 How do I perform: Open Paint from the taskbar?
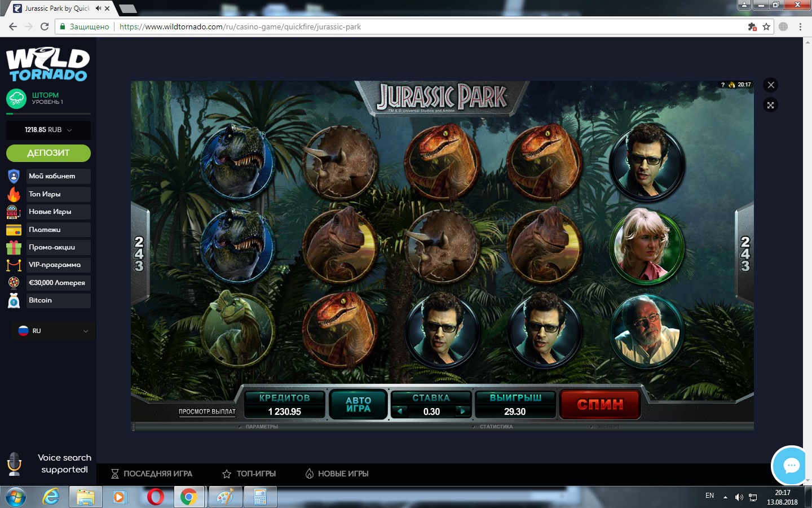pyautogui.click(x=224, y=497)
